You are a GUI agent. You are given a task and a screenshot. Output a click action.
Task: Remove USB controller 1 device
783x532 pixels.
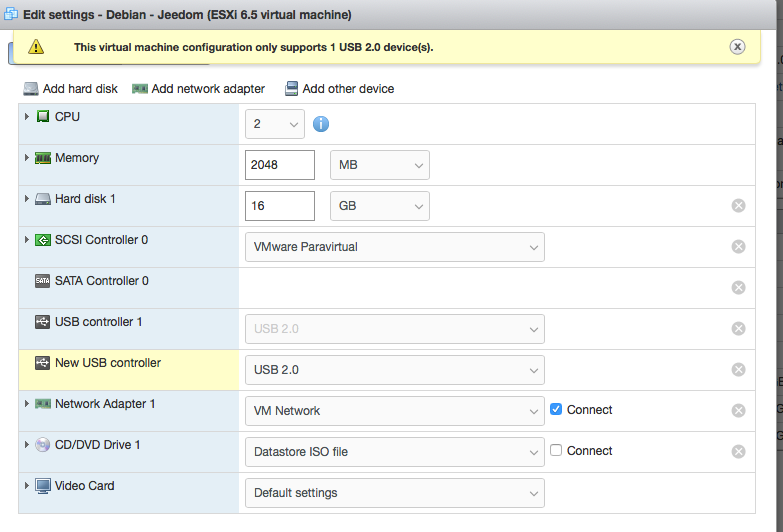[739, 329]
